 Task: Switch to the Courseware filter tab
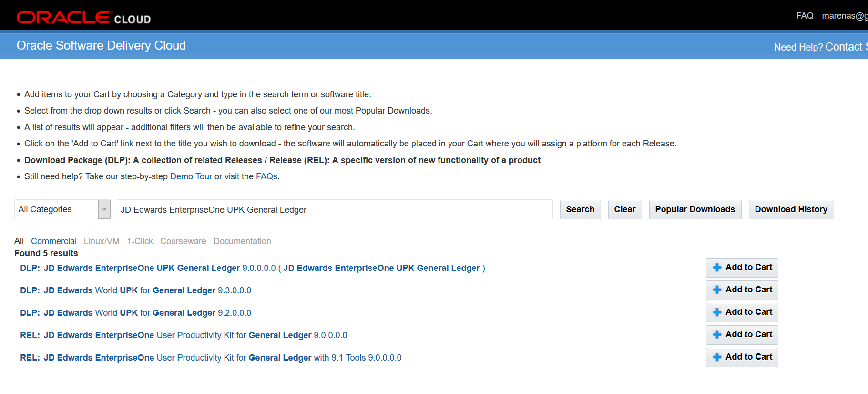tap(183, 241)
